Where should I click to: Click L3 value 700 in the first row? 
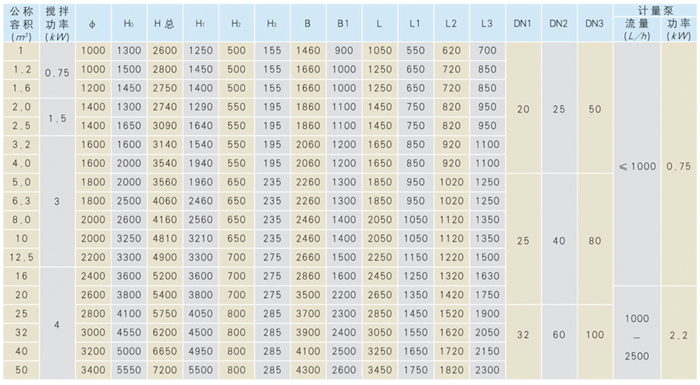click(x=487, y=50)
